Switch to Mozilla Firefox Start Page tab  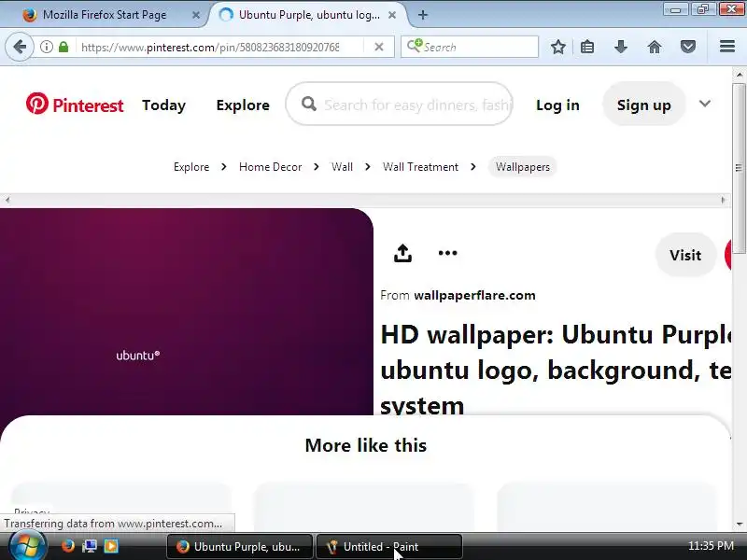(x=105, y=15)
